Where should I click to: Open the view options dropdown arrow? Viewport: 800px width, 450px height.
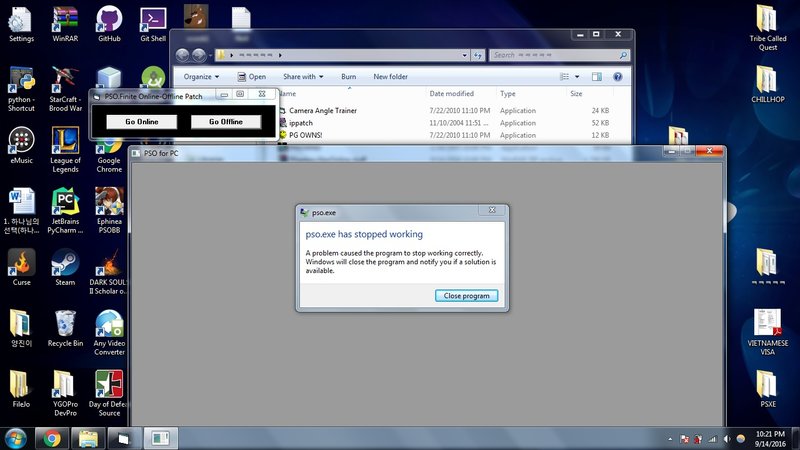click(x=577, y=77)
